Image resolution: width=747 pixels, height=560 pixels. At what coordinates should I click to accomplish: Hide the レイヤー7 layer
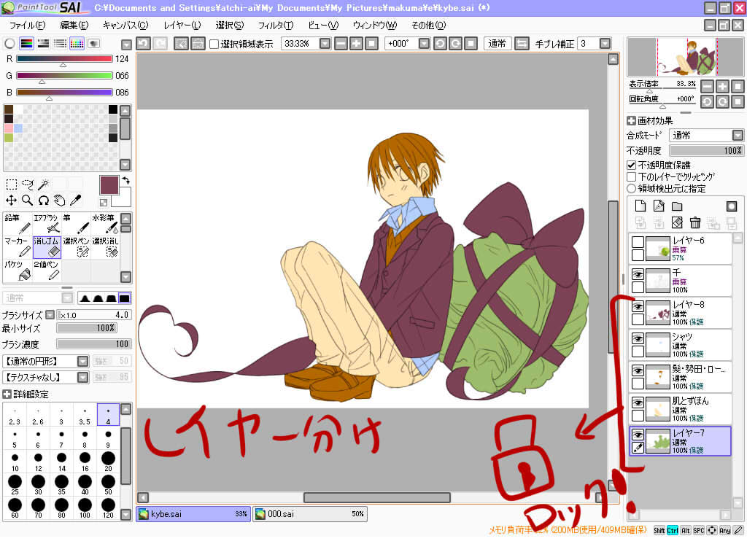coord(638,435)
